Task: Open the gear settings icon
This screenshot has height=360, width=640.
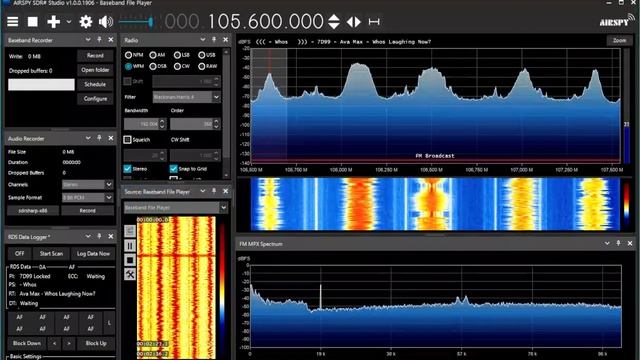Action: tap(85, 22)
